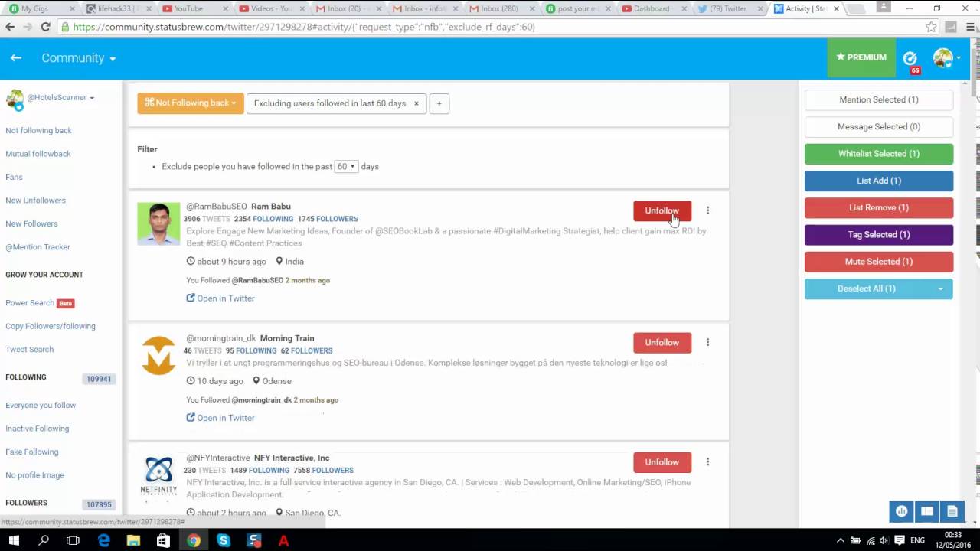Click the green PREMIUM button

pos(861,57)
